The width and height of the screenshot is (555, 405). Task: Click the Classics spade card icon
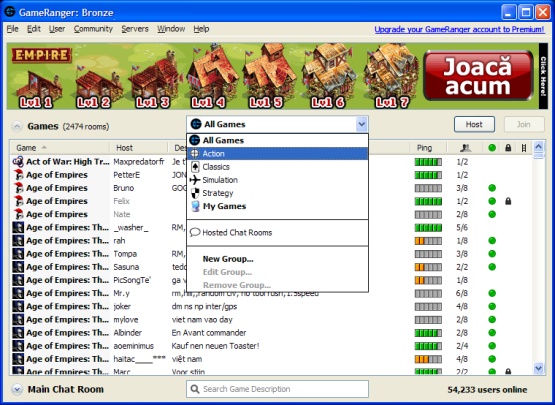(195, 167)
